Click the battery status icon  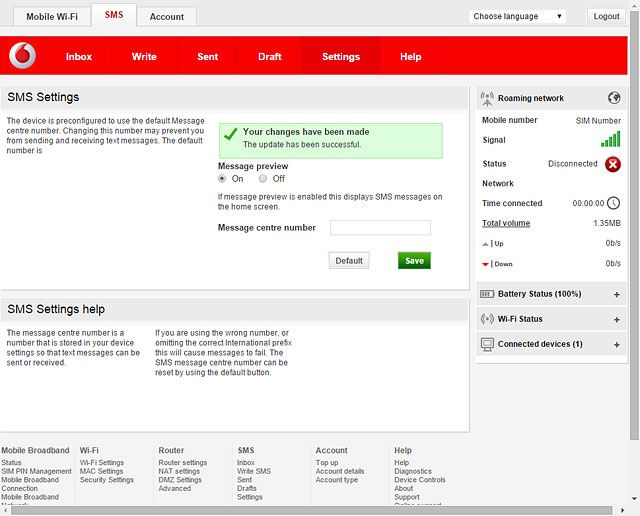pos(488,294)
